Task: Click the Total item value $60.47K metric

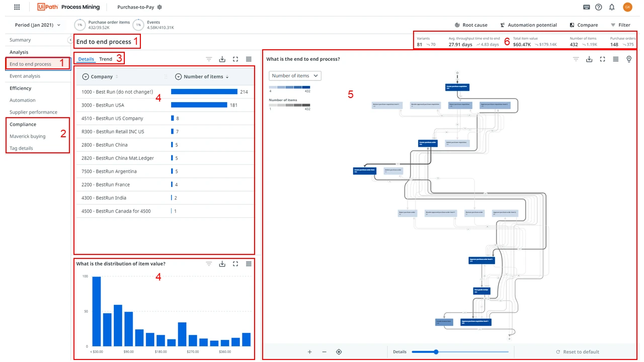Action: point(535,42)
